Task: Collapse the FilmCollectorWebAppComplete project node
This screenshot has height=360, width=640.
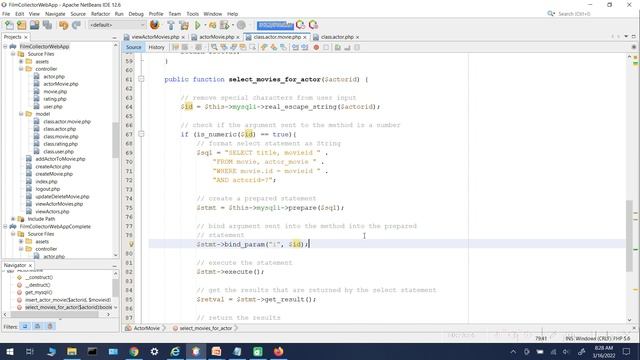Action: pyautogui.click(x=5, y=227)
